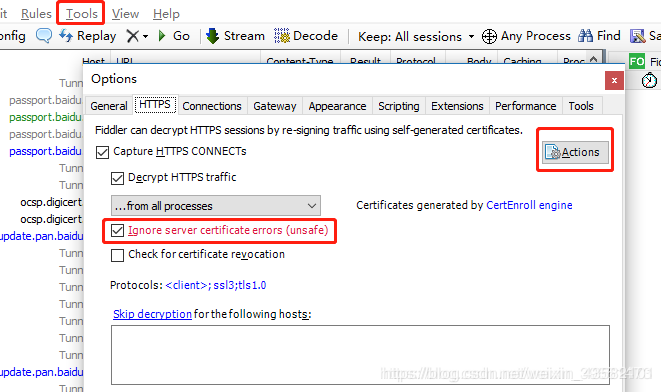
Task: Expand the dropdown arrow beside Remove
Action: tap(145, 37)
